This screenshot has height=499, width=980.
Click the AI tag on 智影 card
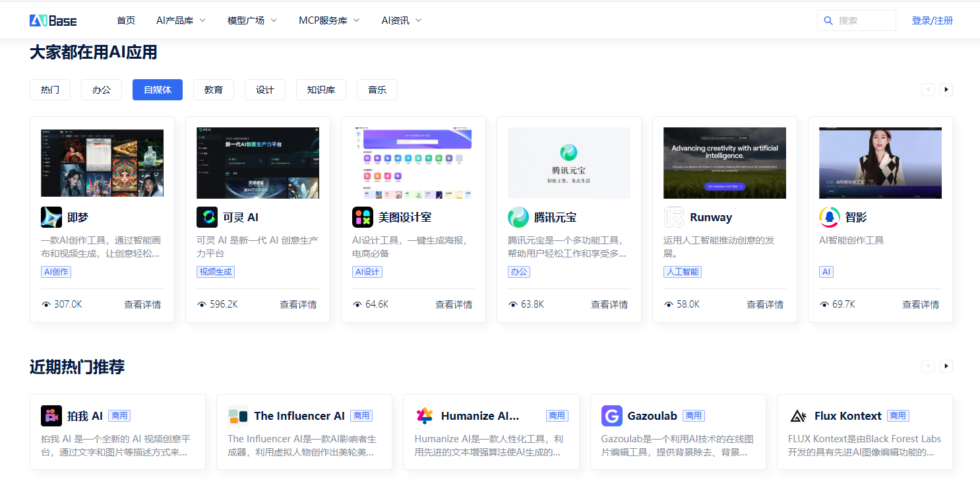click(x=826, y=272)
